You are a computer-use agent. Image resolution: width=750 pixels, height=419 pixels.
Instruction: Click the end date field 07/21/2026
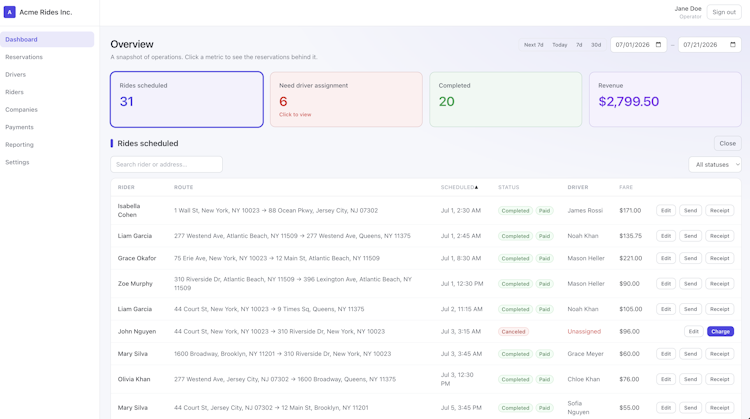click(x=709, y=44)
